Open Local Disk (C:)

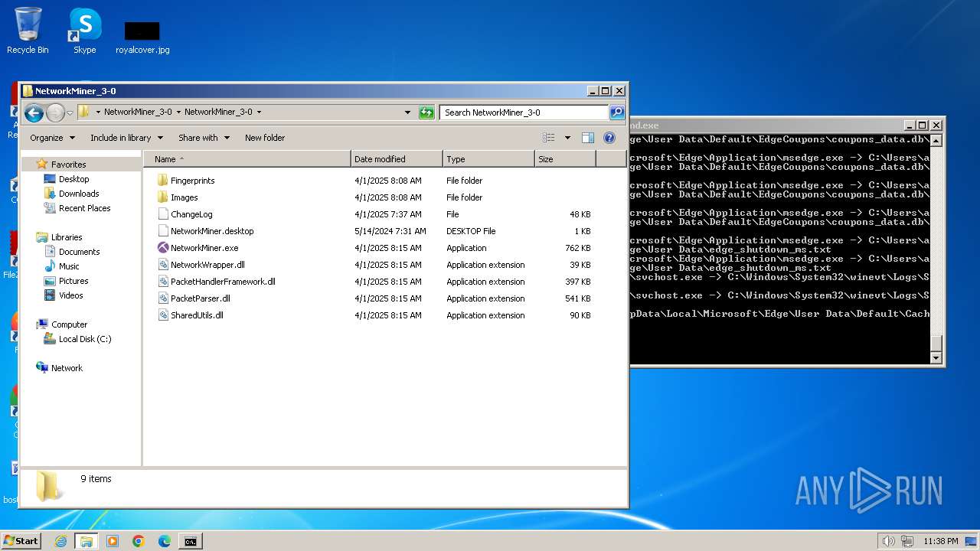85,339
